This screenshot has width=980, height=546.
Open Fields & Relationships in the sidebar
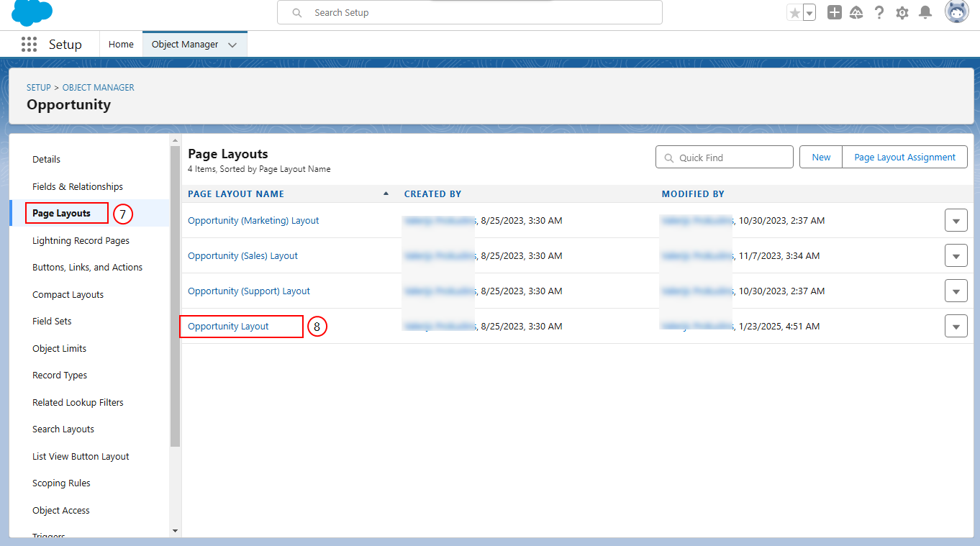[78, 186]
